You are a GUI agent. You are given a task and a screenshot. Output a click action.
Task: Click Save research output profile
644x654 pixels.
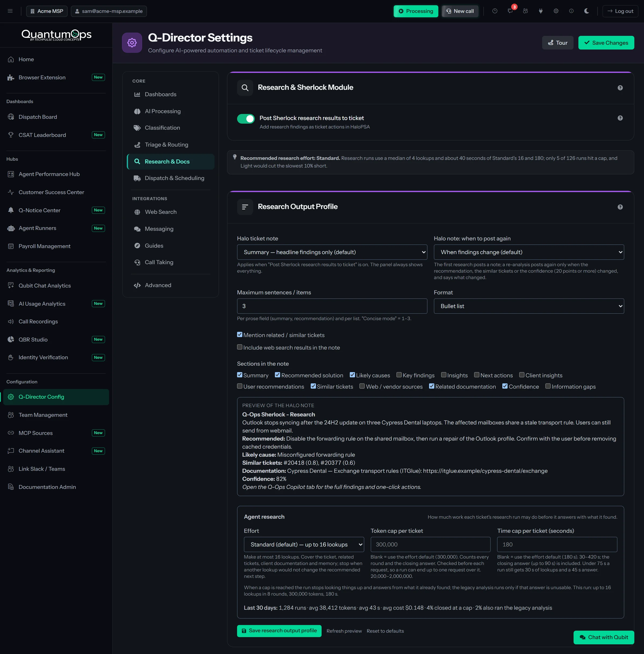[x=279, y=631]
